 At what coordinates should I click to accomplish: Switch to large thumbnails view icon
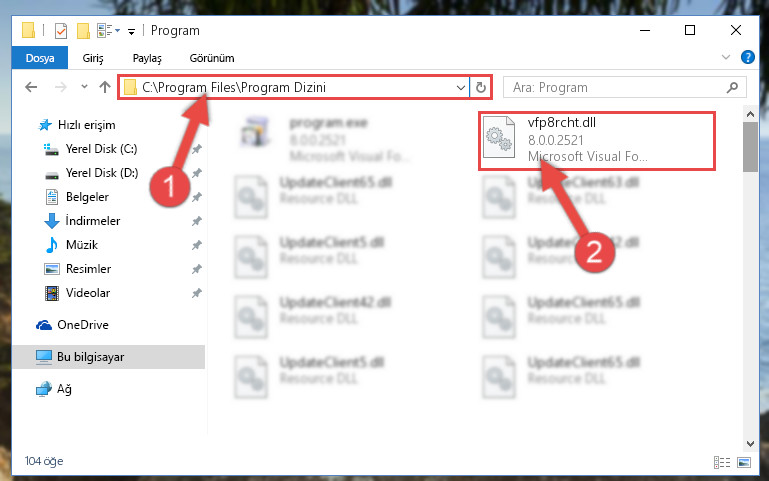(x=744, y=462)
